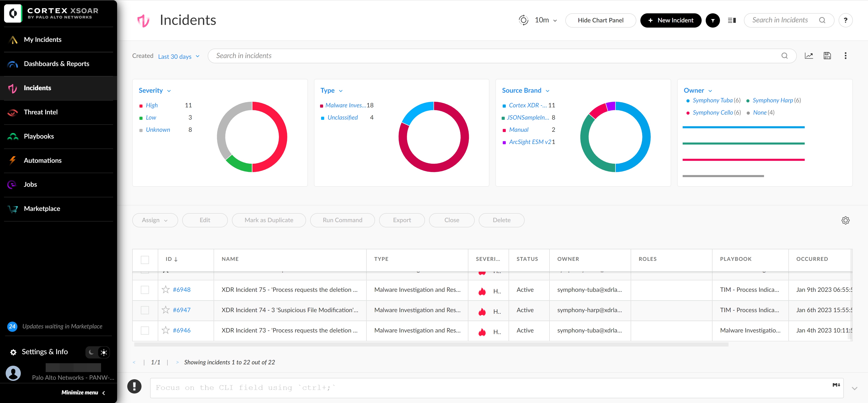This screenshot has height=403, width=868.
Task: Switch to light theme using the sun toggle
Action: click(x=104, y=352)
